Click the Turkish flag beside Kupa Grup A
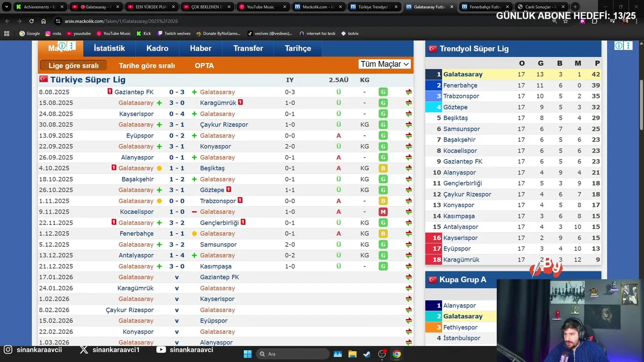This screenshot has width=644, height=362. click(433, 280)
